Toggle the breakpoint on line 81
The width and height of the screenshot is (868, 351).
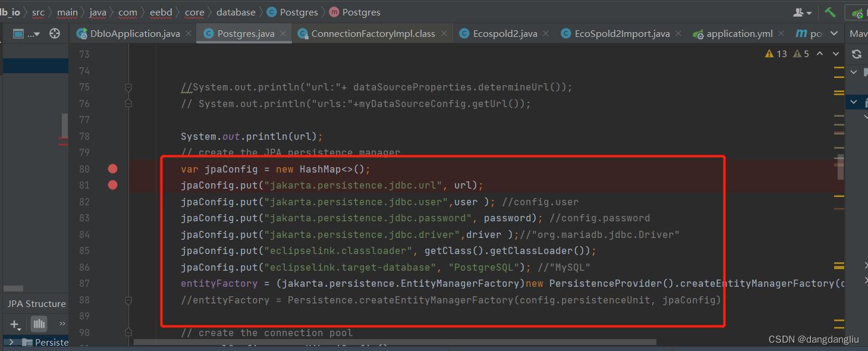click(x=112, y=185)
